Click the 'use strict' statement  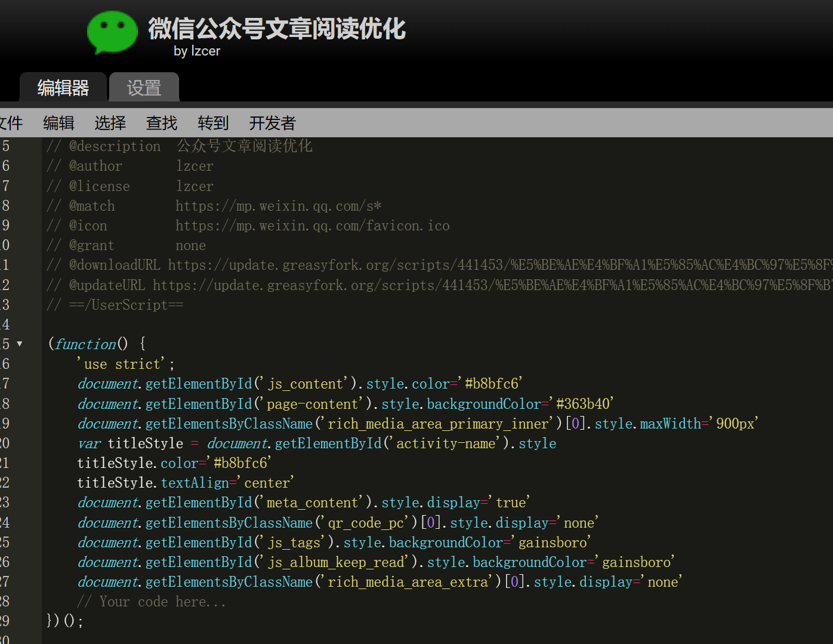point(126,364)
